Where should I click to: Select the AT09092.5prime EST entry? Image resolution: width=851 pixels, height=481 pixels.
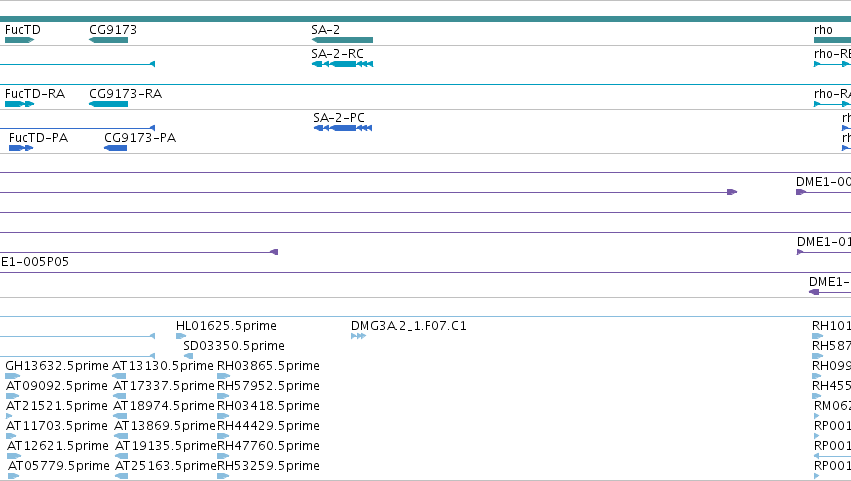(x=57, y=386)
